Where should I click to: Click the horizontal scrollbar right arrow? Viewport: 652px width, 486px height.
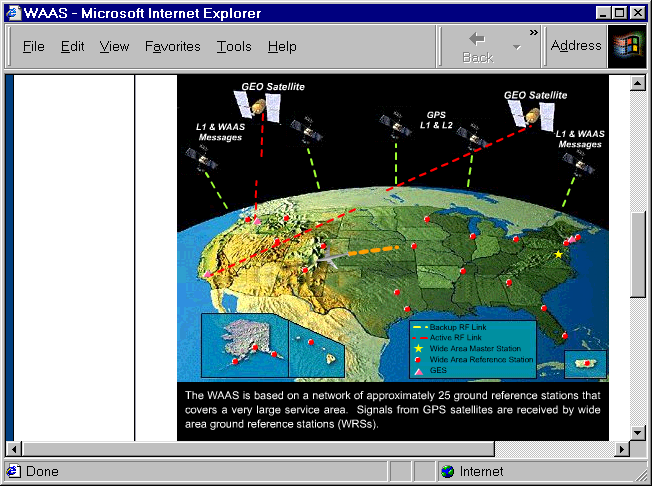[x=621, y=450]
